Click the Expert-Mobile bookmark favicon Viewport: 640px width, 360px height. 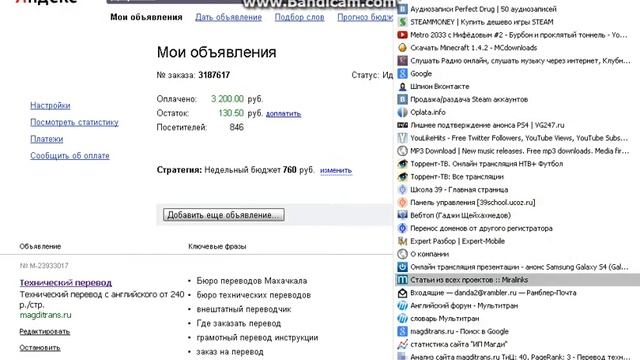pos(402,241)
